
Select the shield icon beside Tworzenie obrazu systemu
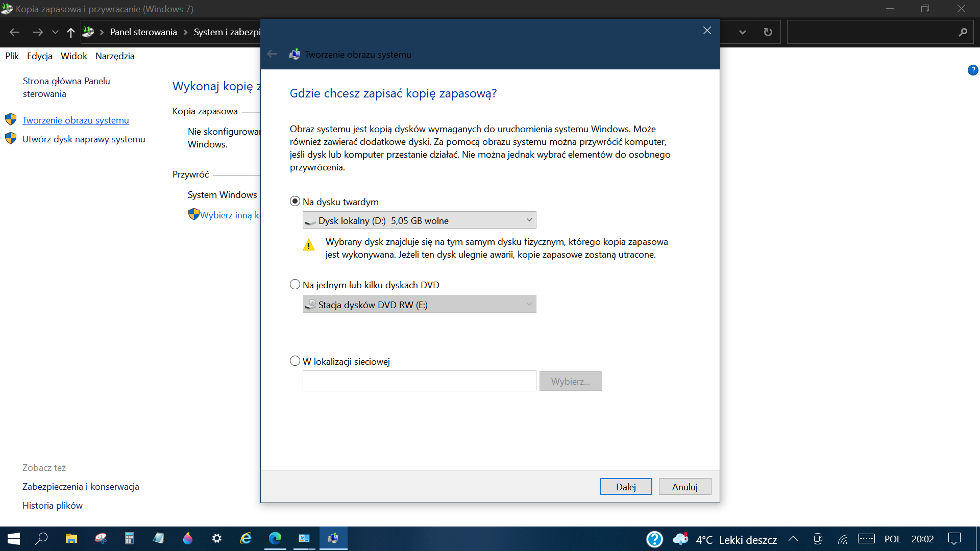[x=11, y=119]
